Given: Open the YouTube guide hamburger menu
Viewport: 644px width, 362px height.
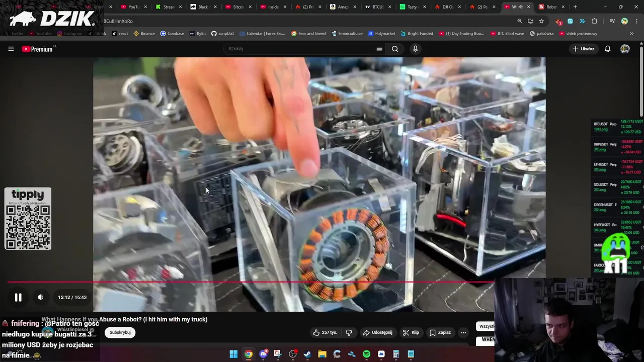Looking at the screenshot, I should tap(11, 49).
